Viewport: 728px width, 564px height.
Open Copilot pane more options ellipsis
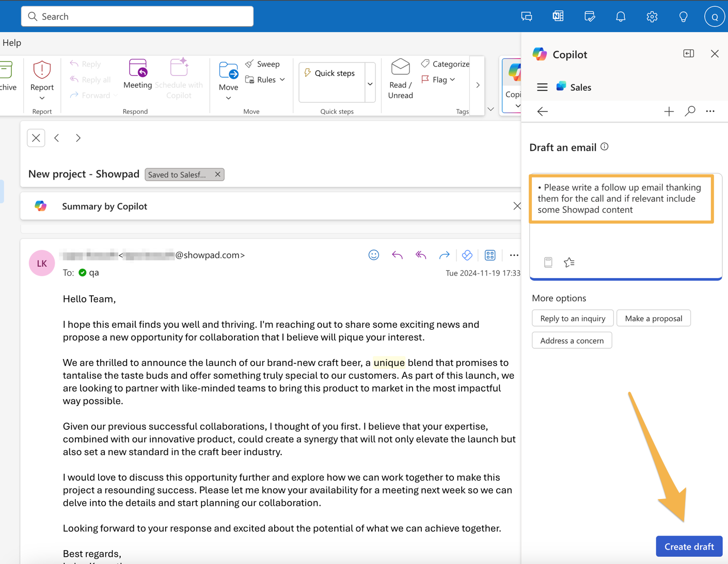(710, 111)
